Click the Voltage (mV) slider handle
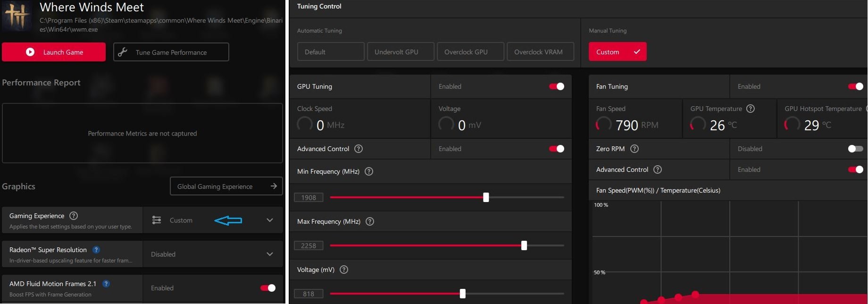Screen dimensions: 868x304 coord(463,294)
